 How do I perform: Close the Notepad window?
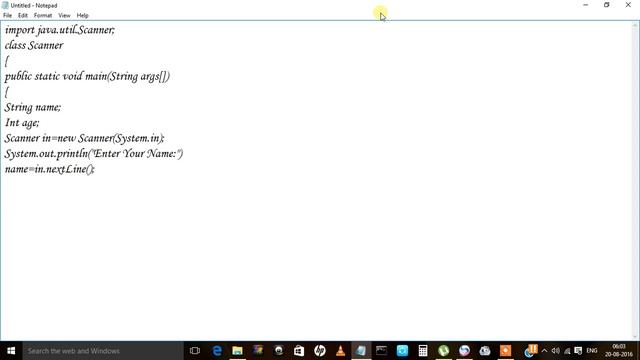tap(628, 5)
